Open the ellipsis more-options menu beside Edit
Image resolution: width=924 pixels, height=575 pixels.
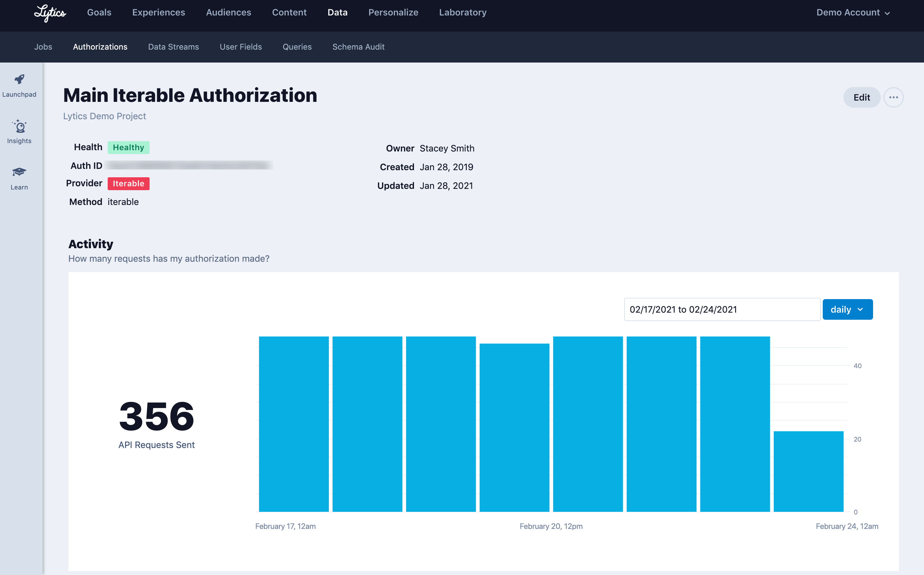coord(894,97)
